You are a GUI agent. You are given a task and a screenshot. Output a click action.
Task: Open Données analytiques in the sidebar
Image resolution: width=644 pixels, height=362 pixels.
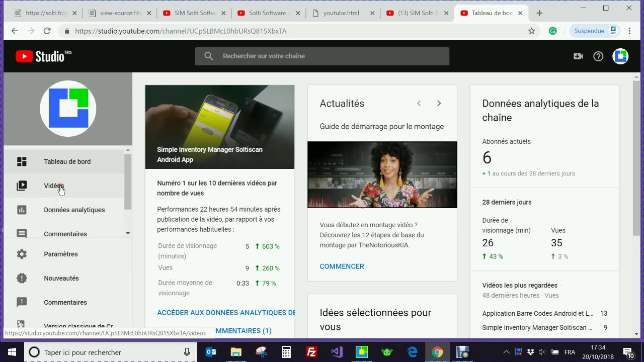click(x=64, y=210)
